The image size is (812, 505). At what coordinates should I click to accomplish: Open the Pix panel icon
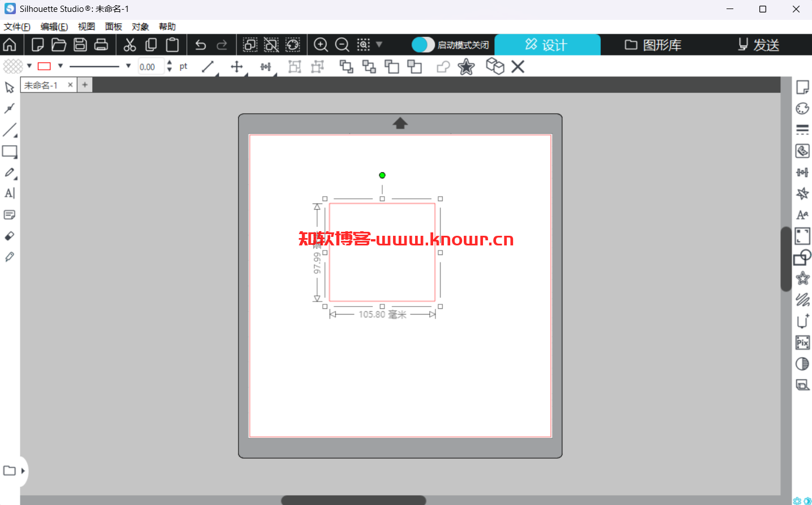click(802, 342)
